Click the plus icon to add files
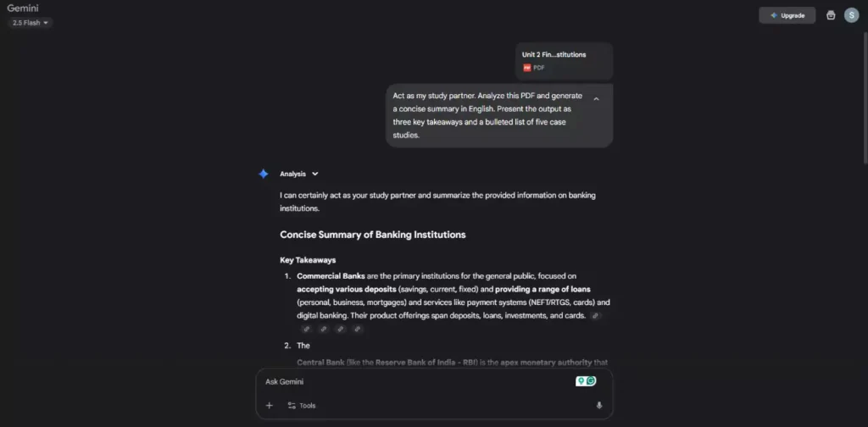This screenshot has width=868, height=427. pyautogui.click(x=270, y=405)
